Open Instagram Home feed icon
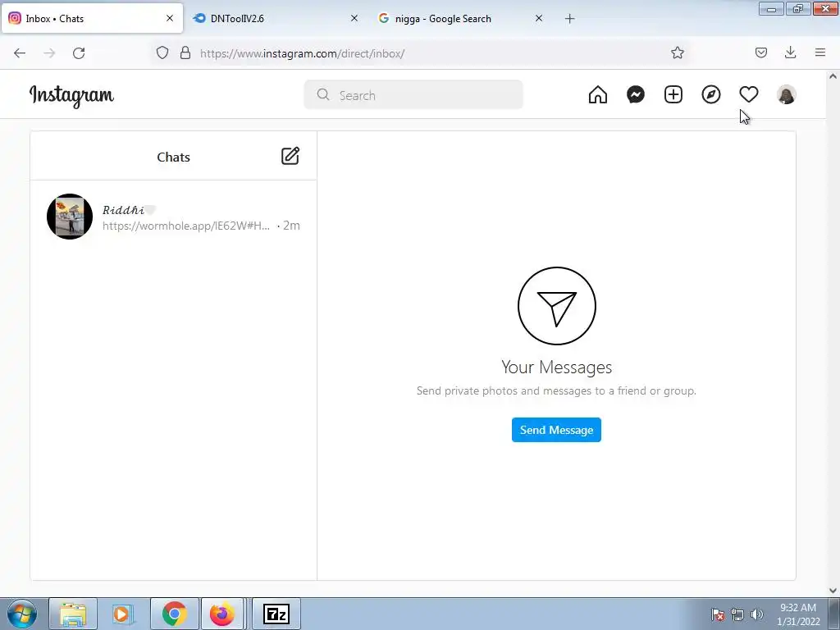 [598, 95]
